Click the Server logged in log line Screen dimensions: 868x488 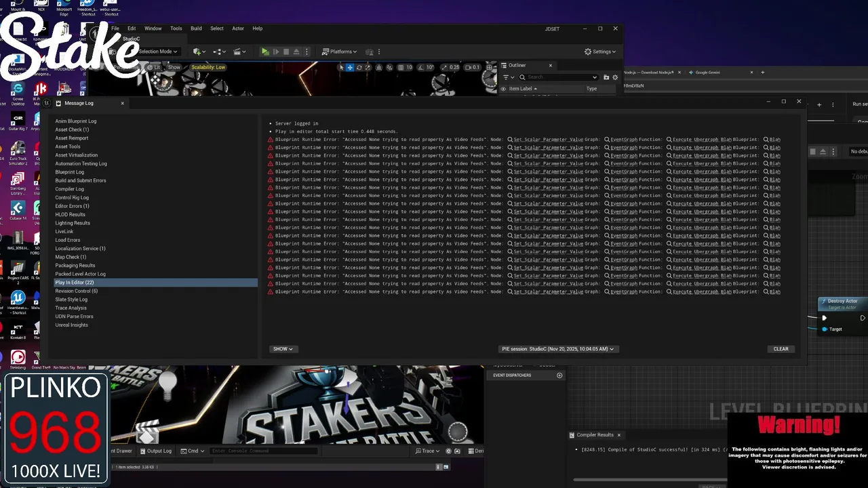pos(296,123)
